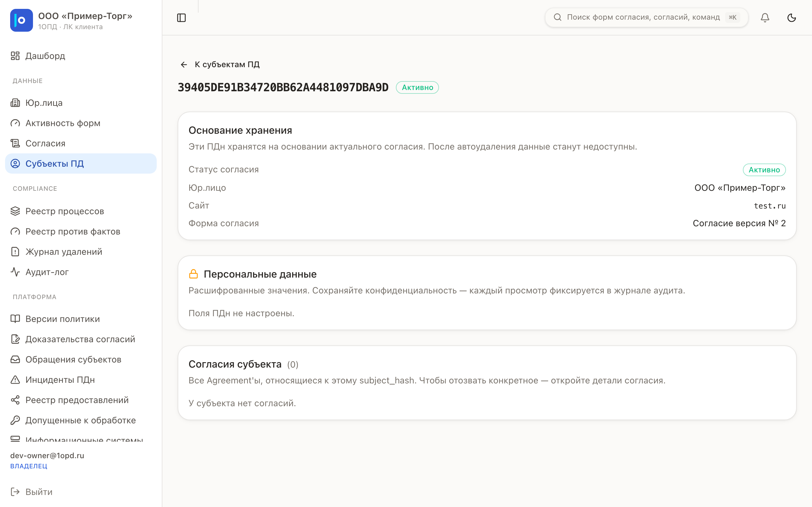Click К субъектам ПД link
Viewport: 812px width, 507px height.
[227, 64]
